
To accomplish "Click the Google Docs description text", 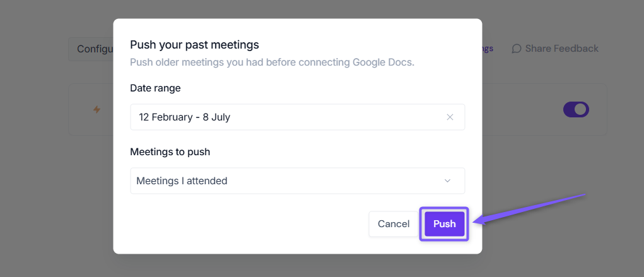I will coord(272,63).
